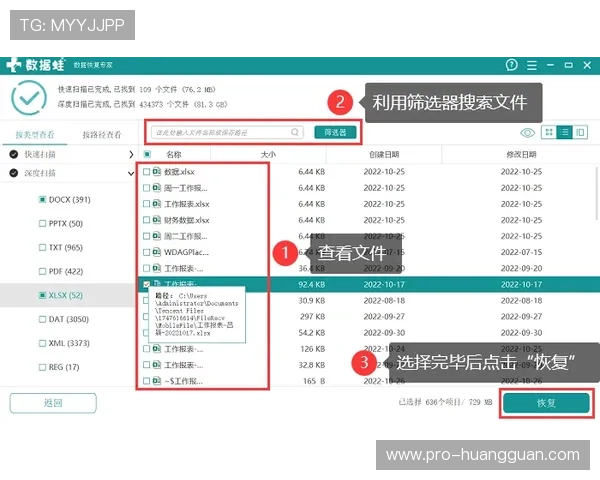The height and width of the screenshot is (480, 600).
Task: Toggle the select-all checkbox beside 名称
Action: [147, 154]
